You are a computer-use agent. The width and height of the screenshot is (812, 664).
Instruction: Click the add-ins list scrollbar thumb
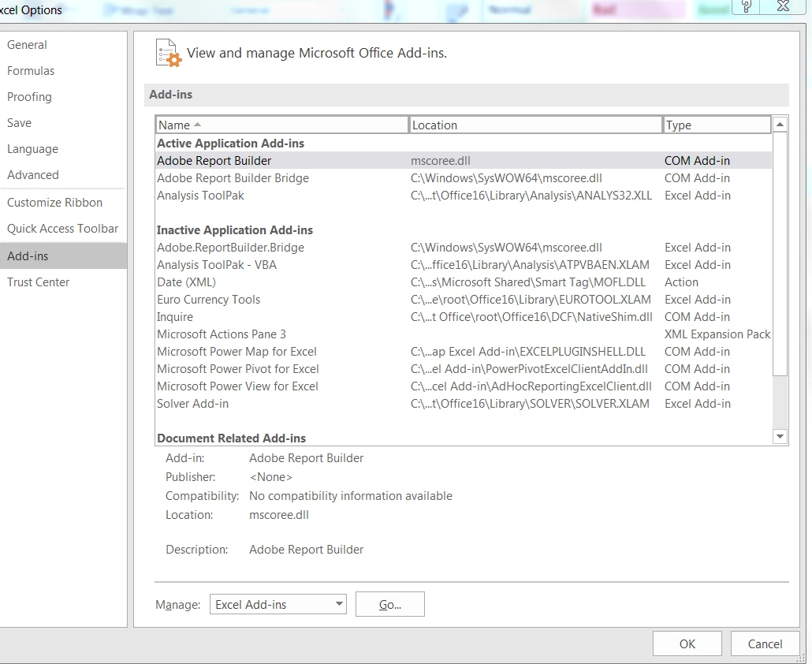pyautogui.click(x=780, y=254)
